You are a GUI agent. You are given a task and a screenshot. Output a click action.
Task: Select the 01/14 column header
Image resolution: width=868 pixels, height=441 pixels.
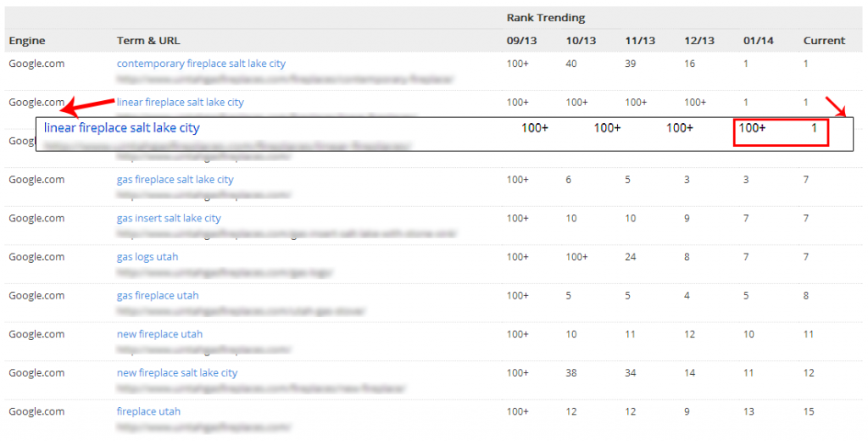[x=758, y=41]
